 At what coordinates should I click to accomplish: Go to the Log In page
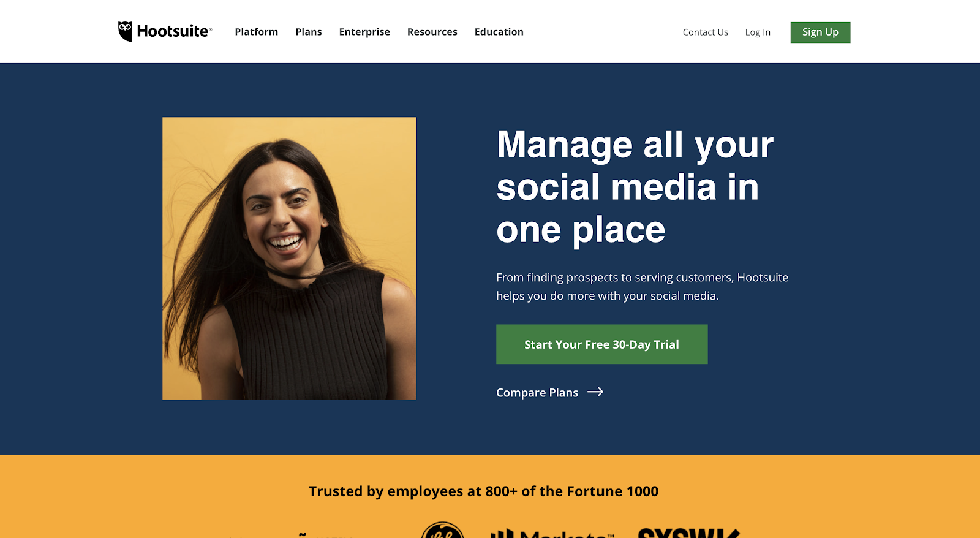coord(758,32)
